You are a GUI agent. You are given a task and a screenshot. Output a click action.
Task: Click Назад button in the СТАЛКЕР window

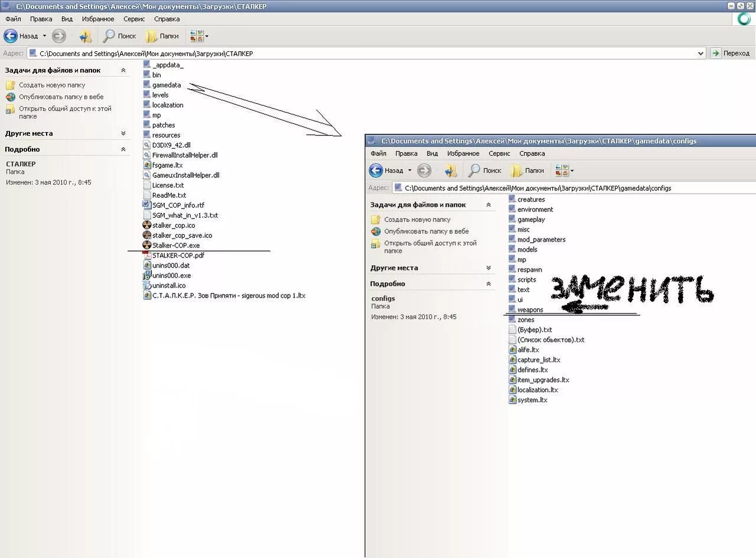click(x=21, y=36)
